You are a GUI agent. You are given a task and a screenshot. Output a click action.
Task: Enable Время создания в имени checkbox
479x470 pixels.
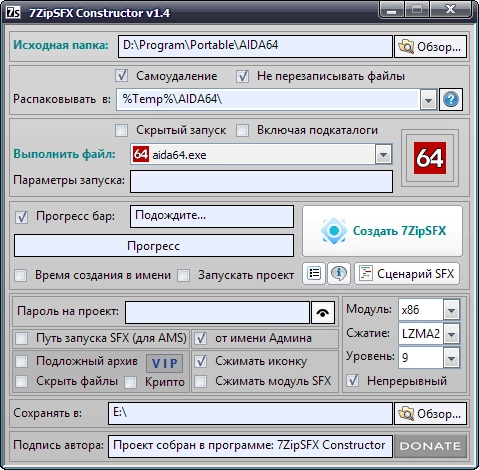click(x=21, y=276)
